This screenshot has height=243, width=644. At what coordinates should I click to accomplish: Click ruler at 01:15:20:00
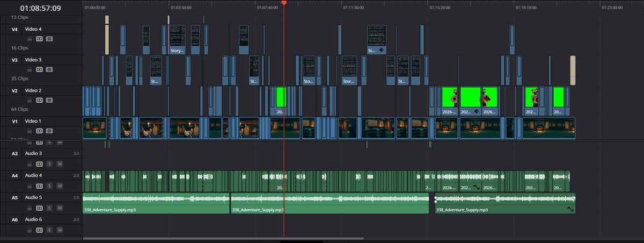(x=440, y=8)
